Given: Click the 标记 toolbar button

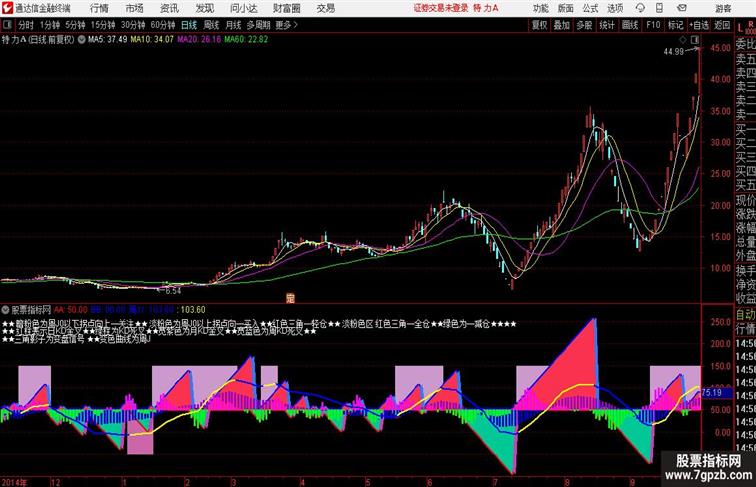Looking at the screenshot, I should point(675,25).
